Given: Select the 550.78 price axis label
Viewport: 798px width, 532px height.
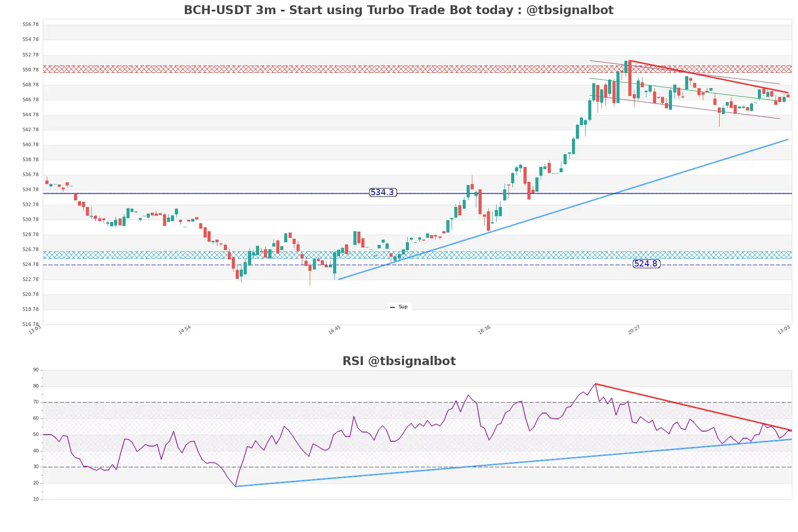Looking at the screenshot, I should 30,70.
